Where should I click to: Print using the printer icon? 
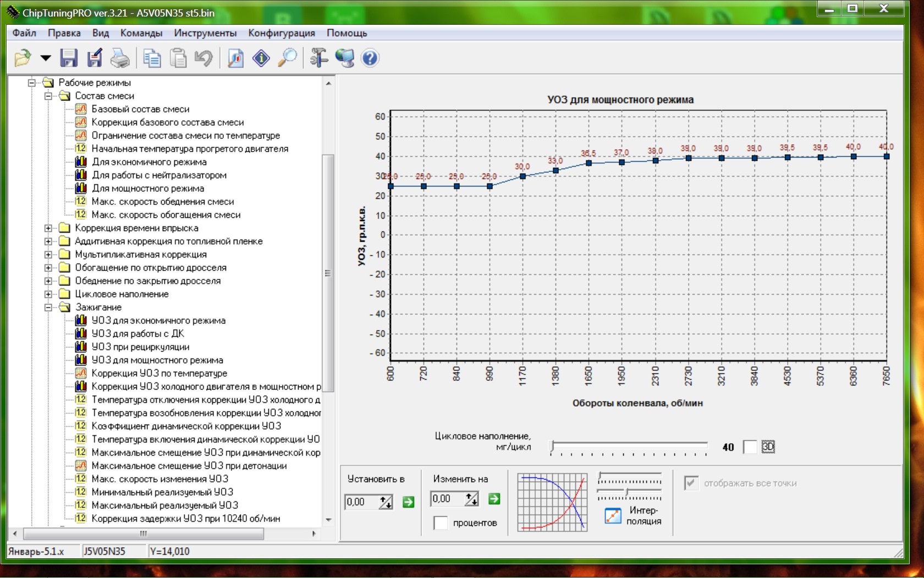pos(120,58)
